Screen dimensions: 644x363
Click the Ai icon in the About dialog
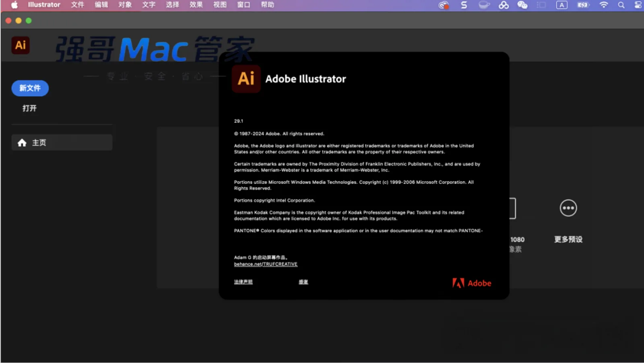click(246, 79)
